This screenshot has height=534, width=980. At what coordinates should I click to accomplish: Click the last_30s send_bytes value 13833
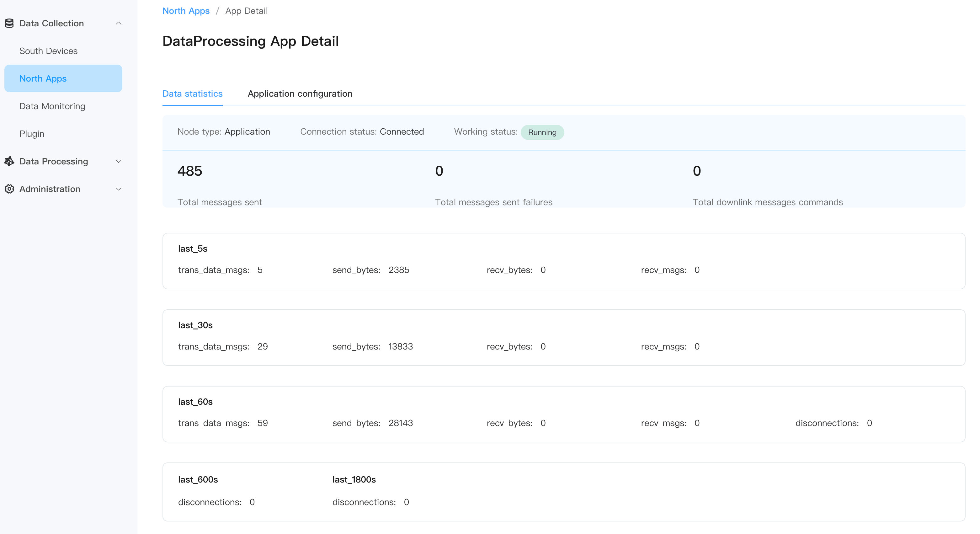[400, 346]
